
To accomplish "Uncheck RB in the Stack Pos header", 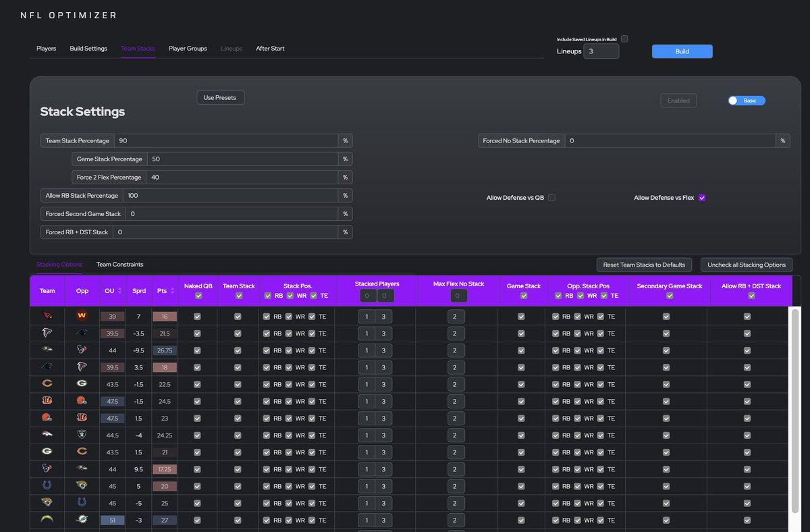I will pyautogui.click(x=269, y=295).
